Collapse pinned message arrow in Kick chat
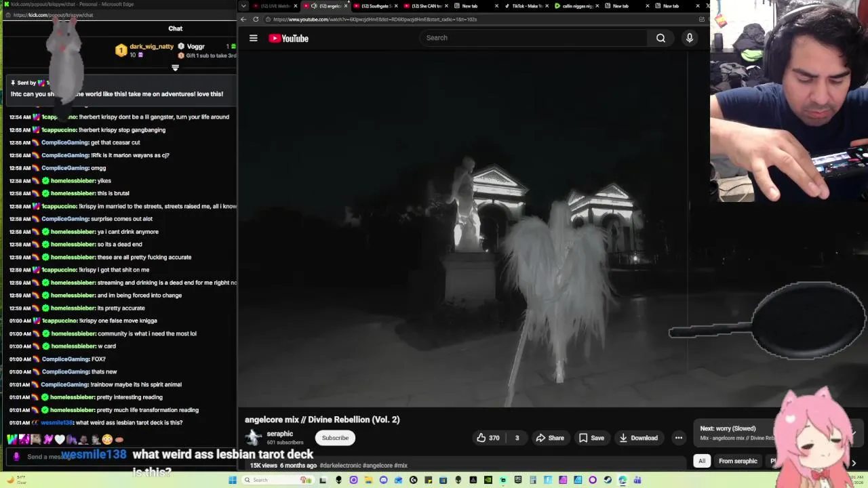Screen dimensions: 868x488 (175, 68)
